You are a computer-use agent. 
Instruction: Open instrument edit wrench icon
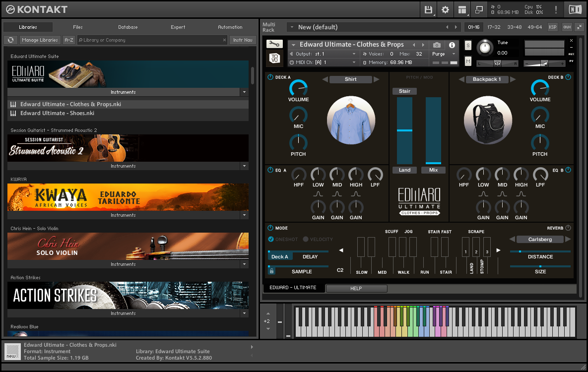click(x=274, y=44)
